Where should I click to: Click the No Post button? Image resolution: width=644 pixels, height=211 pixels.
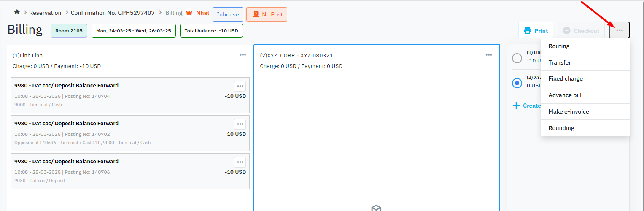click(x=267, y=14)
